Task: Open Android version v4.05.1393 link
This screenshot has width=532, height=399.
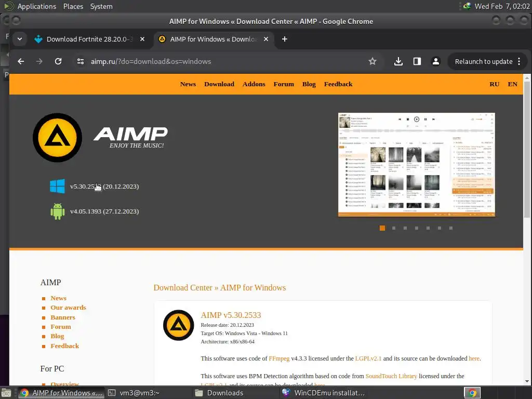Action: pyautogui.click(x=104, y=211)
